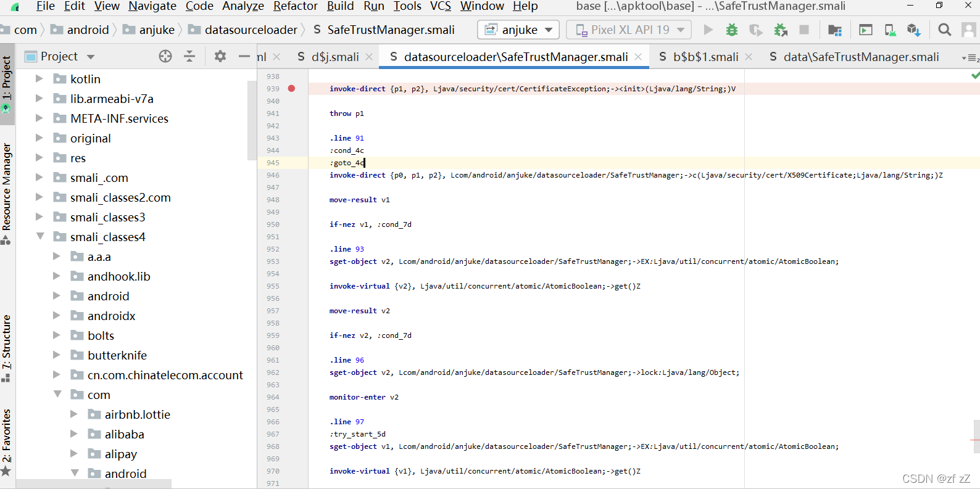Open AVD Manager icon
The height and width of the screenshot is (489, 980).
click(890, 30)
